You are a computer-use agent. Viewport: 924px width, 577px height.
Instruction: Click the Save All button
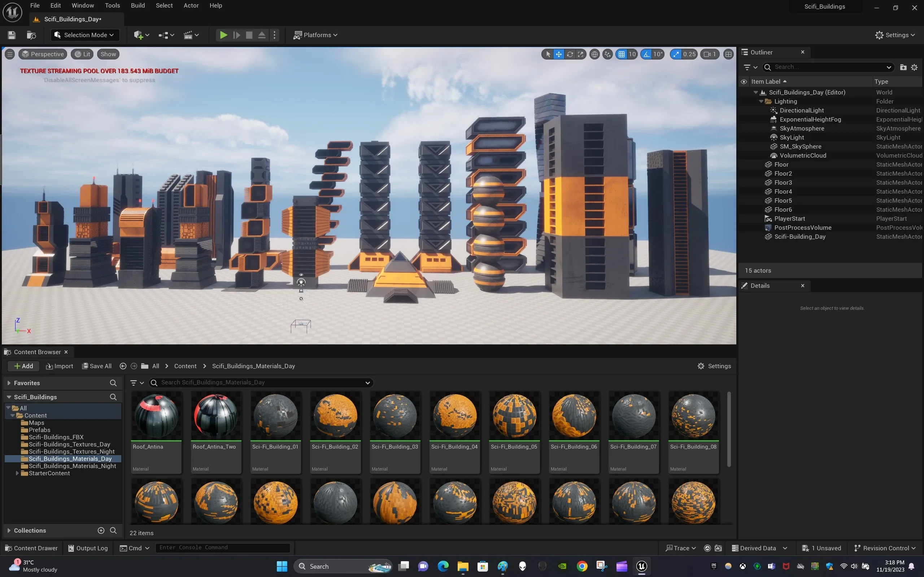tap(97, 366)
